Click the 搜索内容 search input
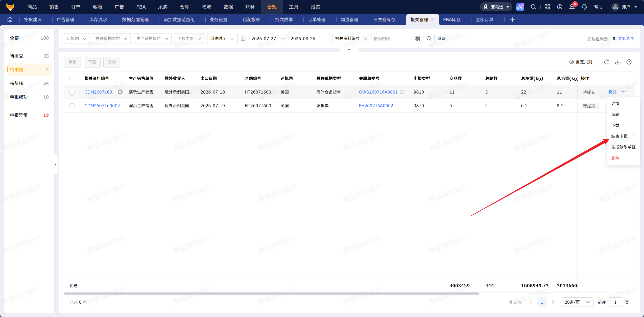 (x=392, y=38)
